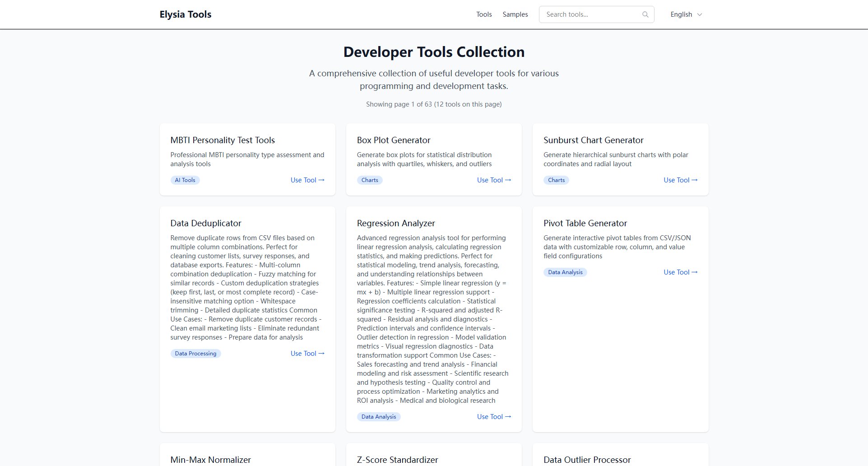
Task: Click the search magnifier icon
Action: pos(645,14)
